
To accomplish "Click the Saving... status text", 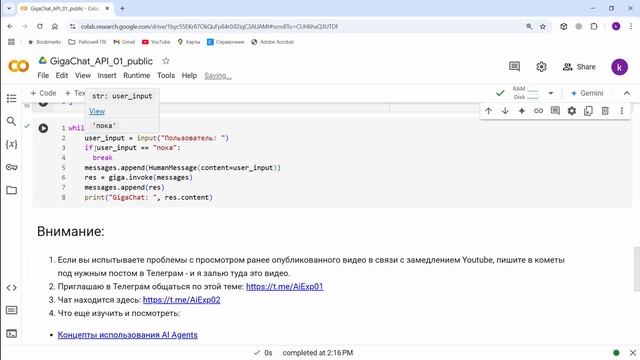I will [218, 76].
